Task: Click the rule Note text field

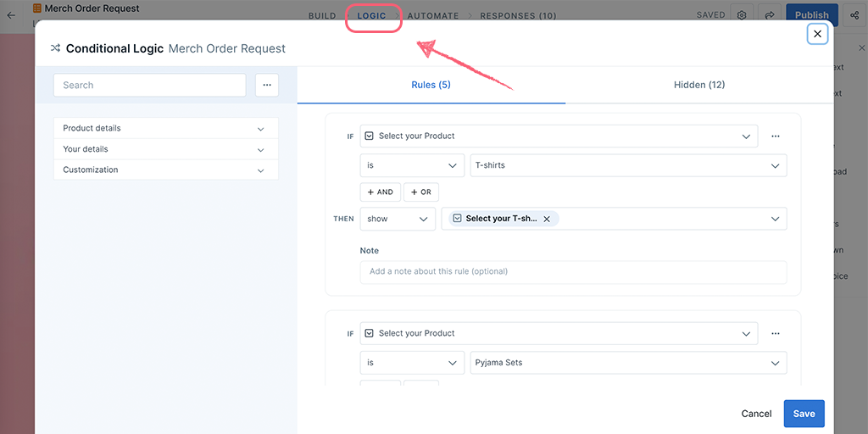Action: [573, 272]
